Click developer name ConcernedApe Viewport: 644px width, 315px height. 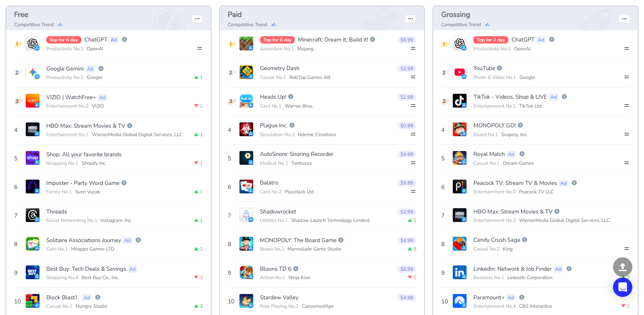pos(318,306)
